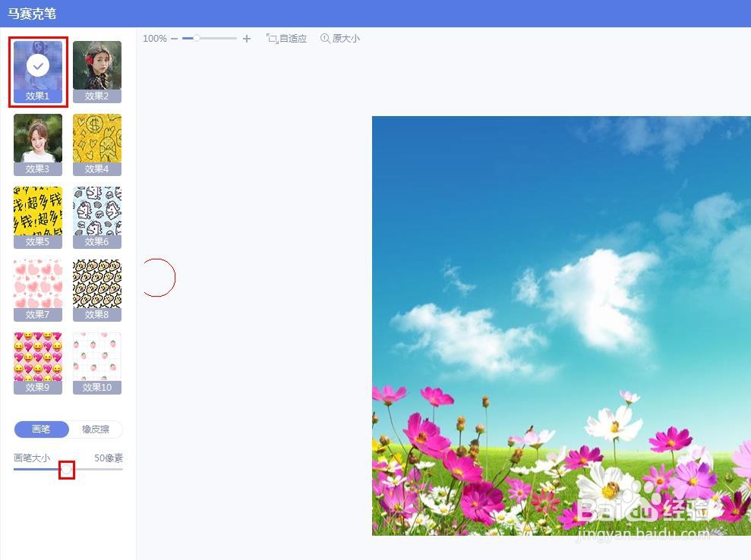
Task: Zoom out using the minus icon
Action: pos(175,36)
